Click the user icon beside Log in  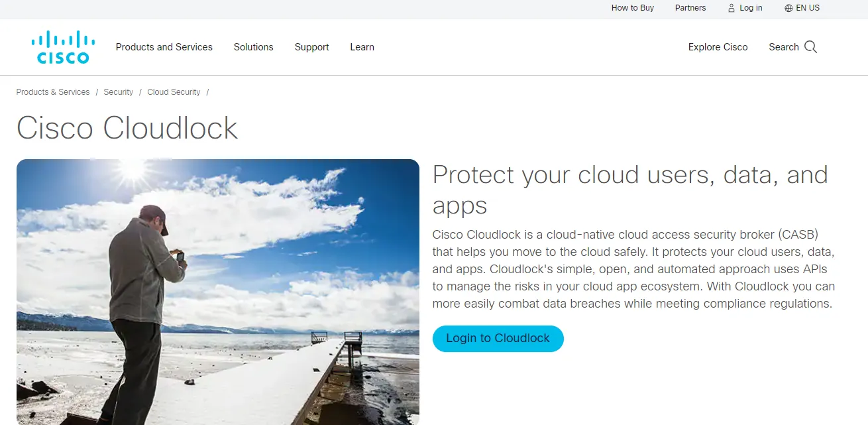[732, 8]
